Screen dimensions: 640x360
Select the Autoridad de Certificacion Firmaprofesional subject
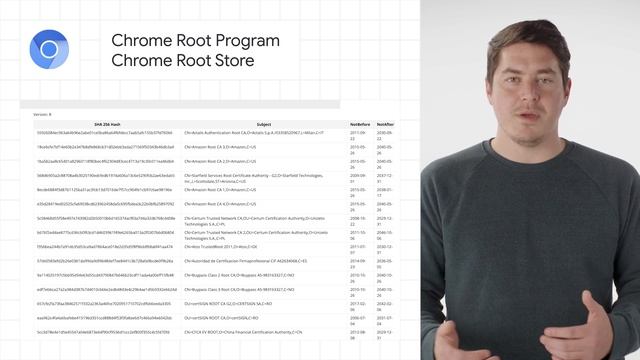245,261
